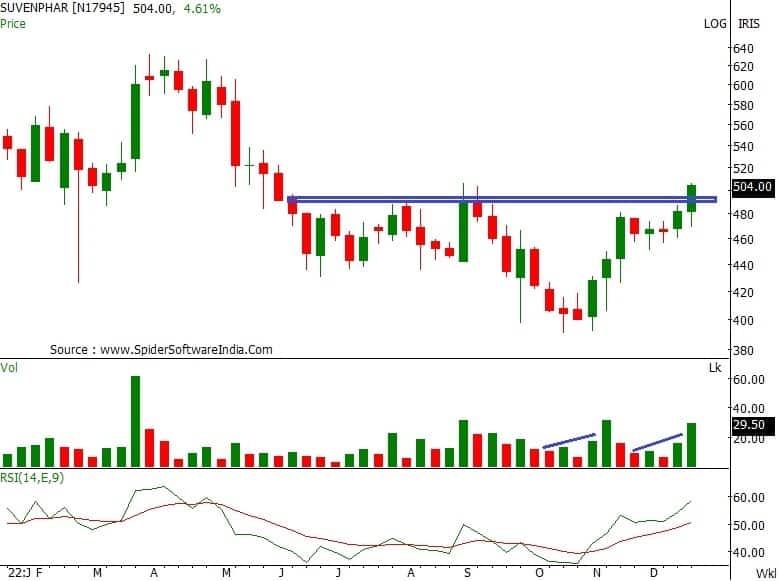The height and width of the screenshot is (581, 779).
Task: Click the RSI(14,E,9) indicator label
Action: (x=32, y=478)
